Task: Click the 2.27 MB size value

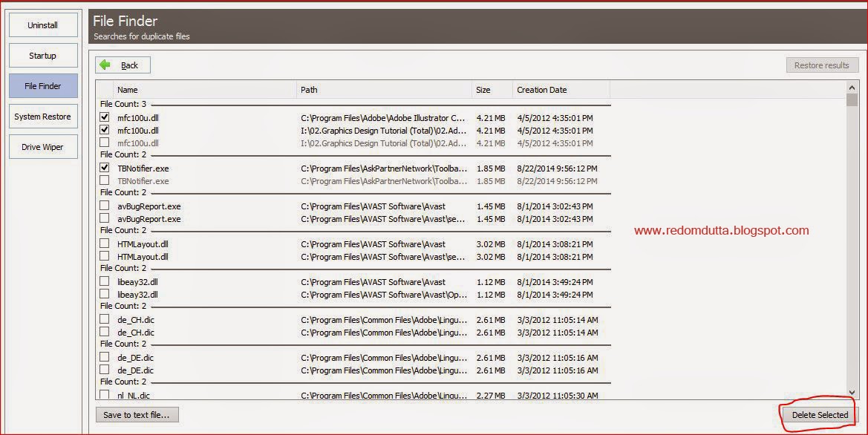Action: [x=491, y=396]
